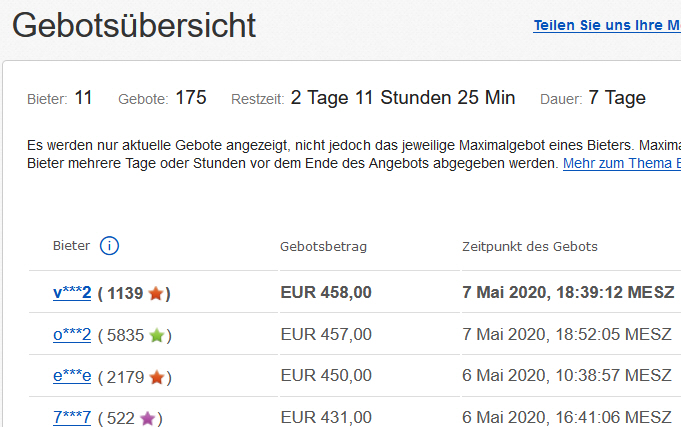This screenshot has width=681, height=427.
Task: Open bidder e***e's profile link
Action: pyautogui.click(x=72, y=377)
